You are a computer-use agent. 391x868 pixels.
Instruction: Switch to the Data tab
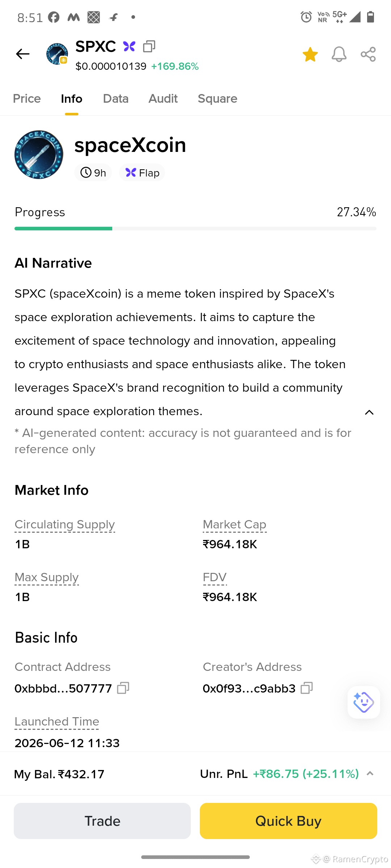coord(116,99)
